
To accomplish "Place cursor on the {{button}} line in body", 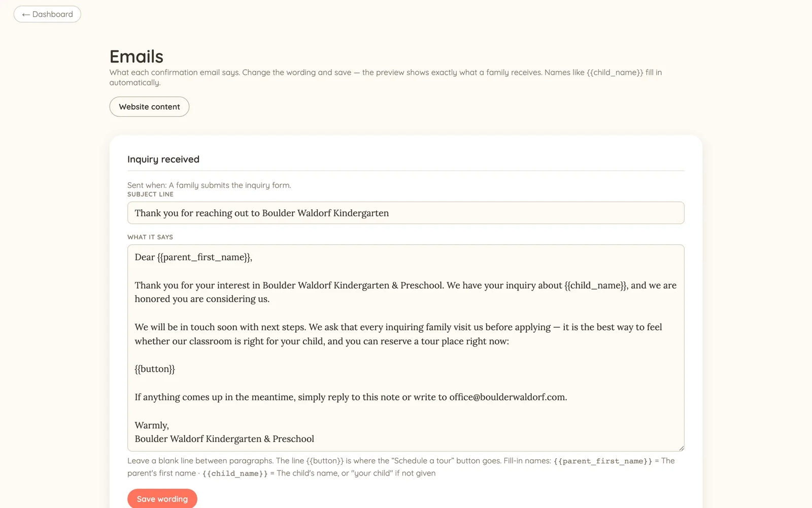I will tap(155, 369).
